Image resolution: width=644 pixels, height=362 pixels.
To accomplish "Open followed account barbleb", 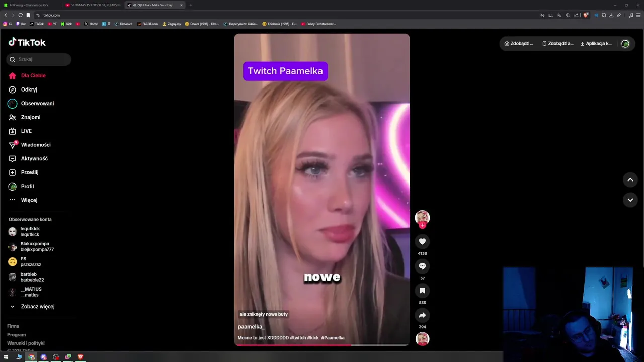I will click(26, 277).
